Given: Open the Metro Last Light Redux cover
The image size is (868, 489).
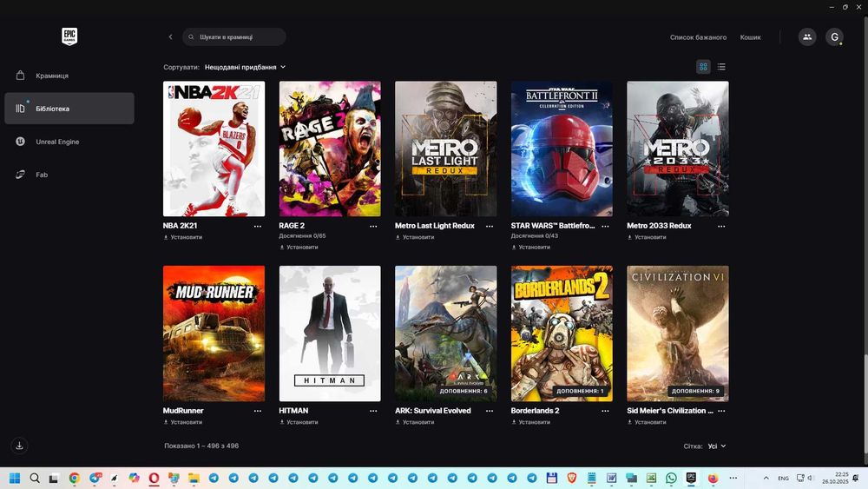Looking at the screenshot, I should pyautogui.click(x=445, y=149).
